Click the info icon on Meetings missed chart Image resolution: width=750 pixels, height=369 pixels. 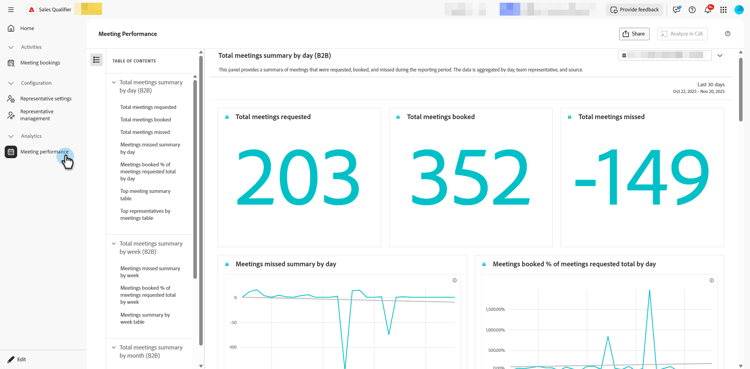[454, 280]
